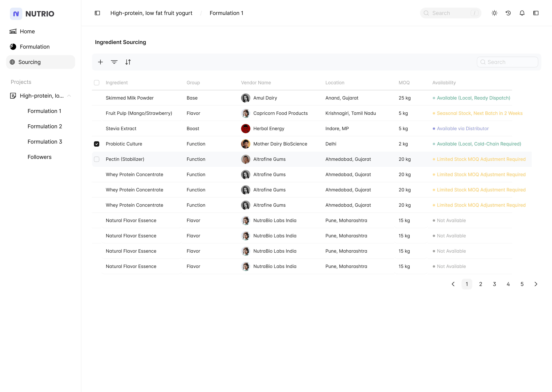This screenshot has width=552, height=392.
Task: Open the history clock icon
Action: point(508,13)
